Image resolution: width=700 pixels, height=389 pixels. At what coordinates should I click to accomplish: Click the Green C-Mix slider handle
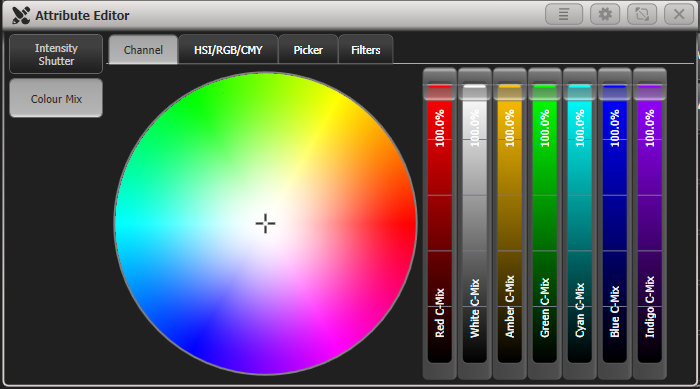[x=545, y=91]
